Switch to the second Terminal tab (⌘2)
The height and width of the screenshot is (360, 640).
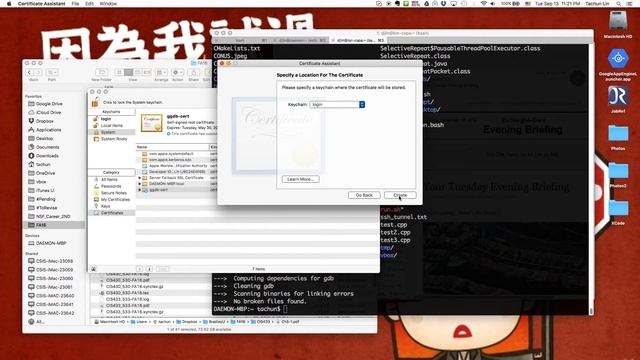click(301, 40)
